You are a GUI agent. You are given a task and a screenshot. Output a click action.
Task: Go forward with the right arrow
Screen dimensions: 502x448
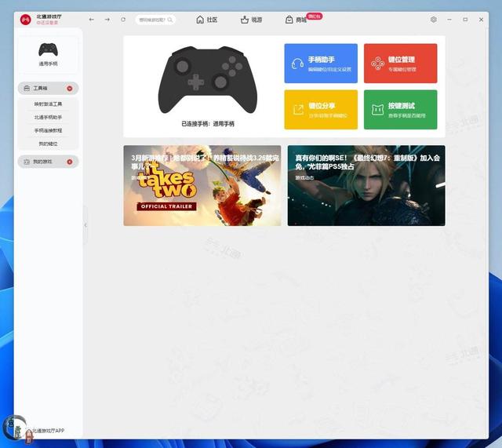[x=107, y=20]
